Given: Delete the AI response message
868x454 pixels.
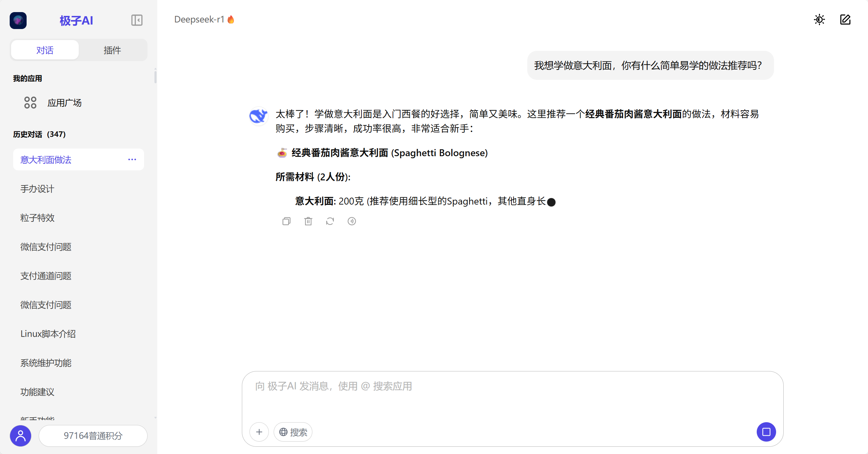Looking at the screenshot, I should pyautogui.click(x=308, y=221).
